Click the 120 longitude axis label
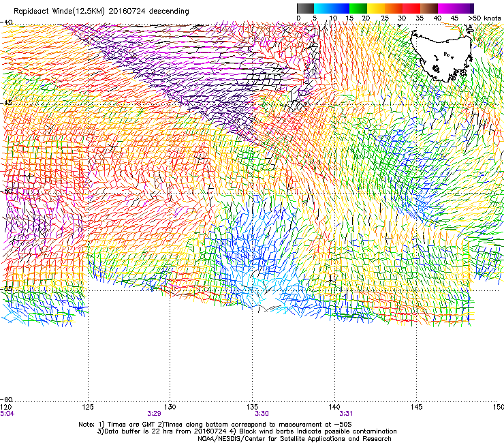Image resolution: width=504 pixels, height=443 pixels. click(x=6, y=408)
